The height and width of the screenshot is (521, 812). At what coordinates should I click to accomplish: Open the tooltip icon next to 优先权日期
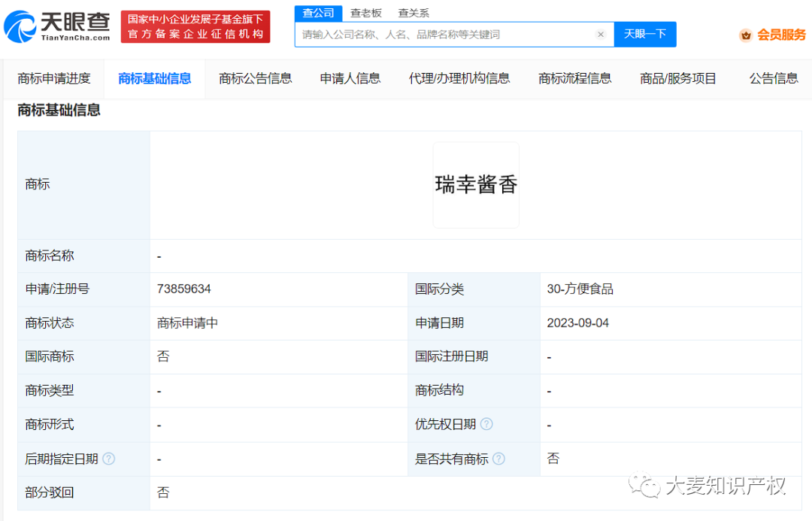pos(486,424)
